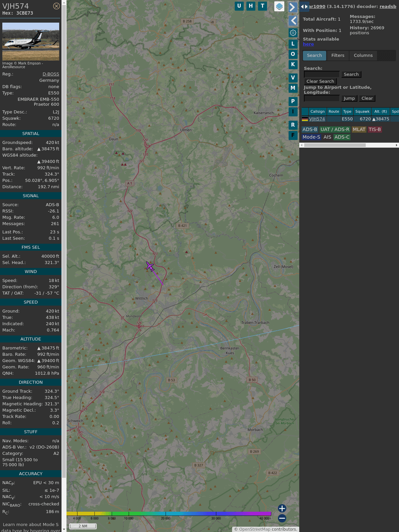Screen dimensions: 399x532
Task: Zoom out with the minus button
Action: (x=282, y=518)
